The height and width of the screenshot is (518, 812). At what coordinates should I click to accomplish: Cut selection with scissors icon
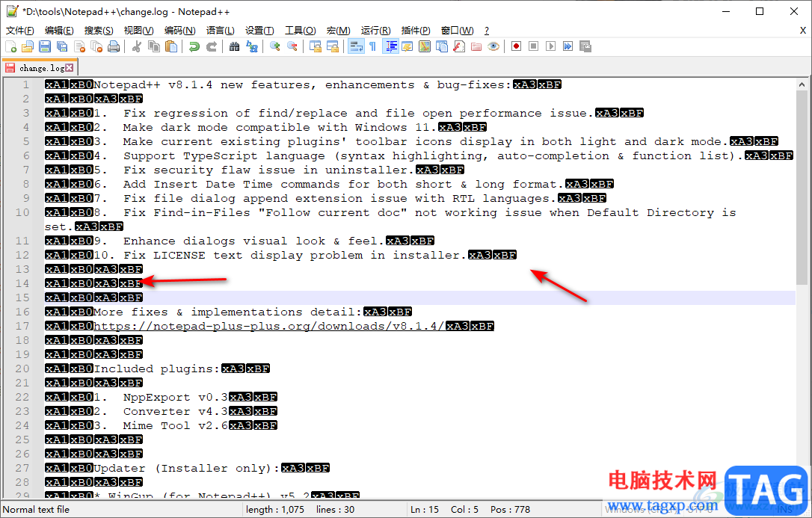point(137,46)
